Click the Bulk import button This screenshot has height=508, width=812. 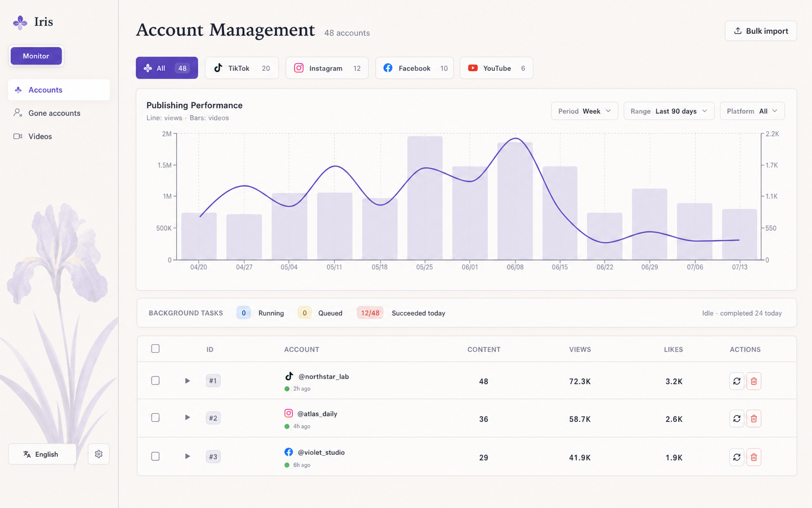point(761,31)
